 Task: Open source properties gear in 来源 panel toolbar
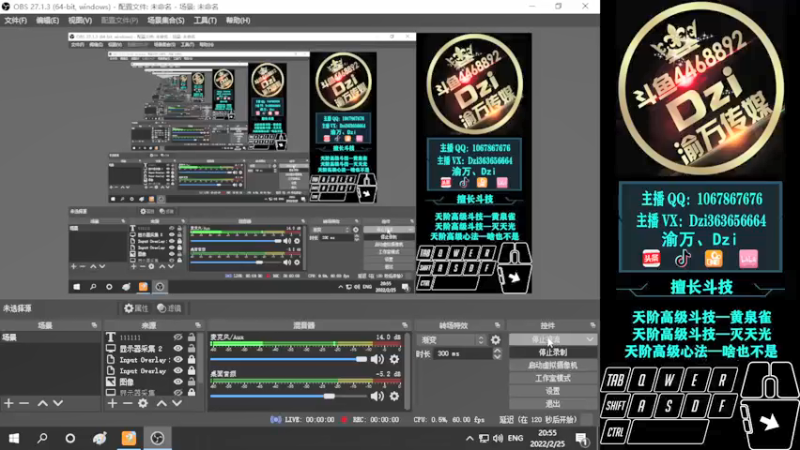click(143, 403)
